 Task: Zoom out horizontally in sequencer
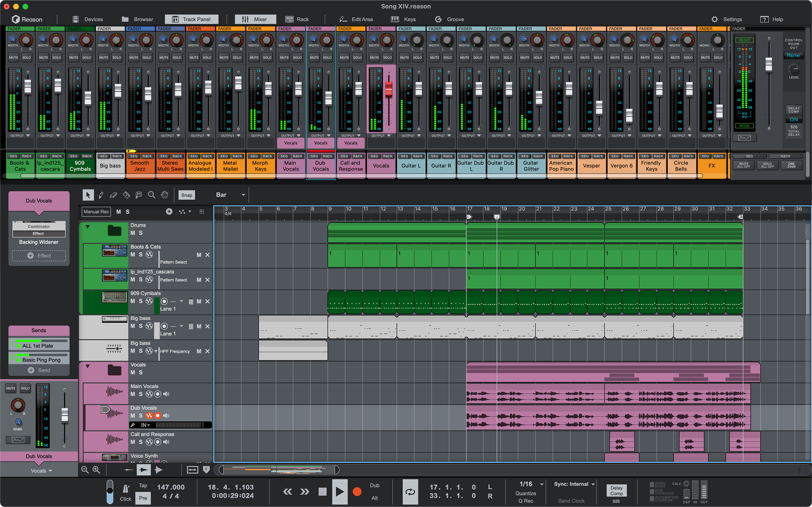point(85,470)
